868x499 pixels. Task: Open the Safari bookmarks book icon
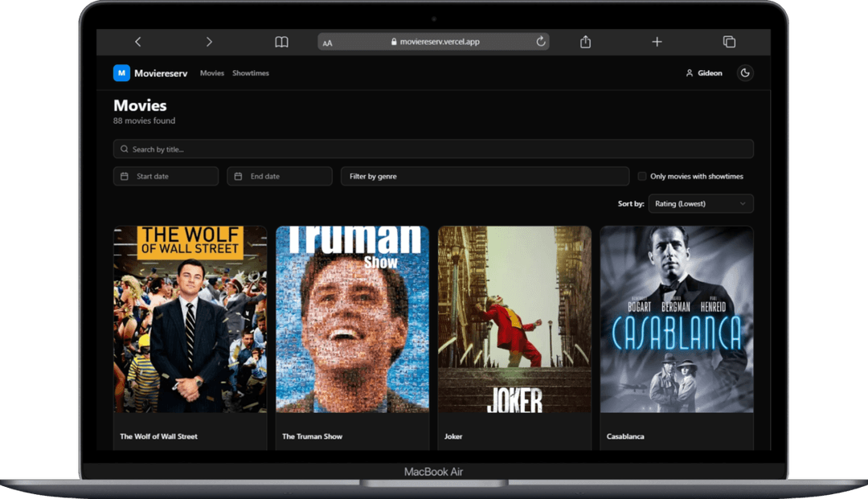pyautogui.click(x=281, y=42)
